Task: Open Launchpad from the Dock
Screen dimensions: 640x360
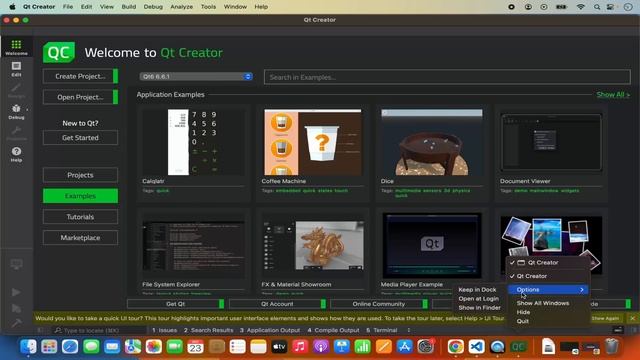Action: click(49, 347)
